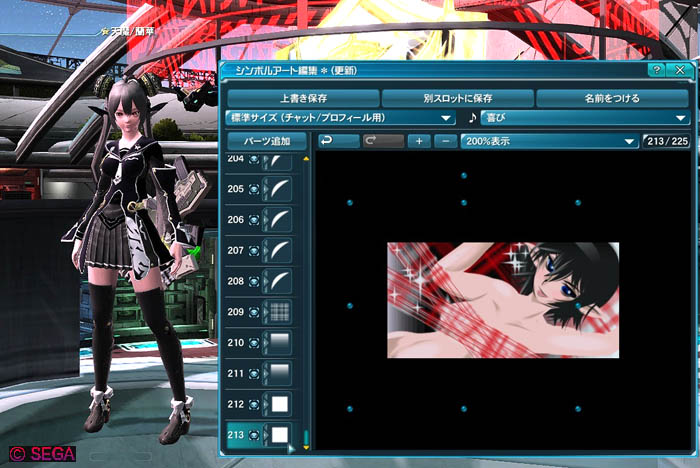Select the grid pattern thumbnail of layer 209

(279, 312)
